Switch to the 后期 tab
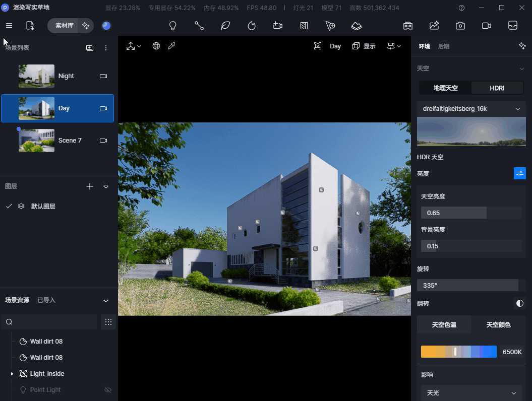 [443, 46]
